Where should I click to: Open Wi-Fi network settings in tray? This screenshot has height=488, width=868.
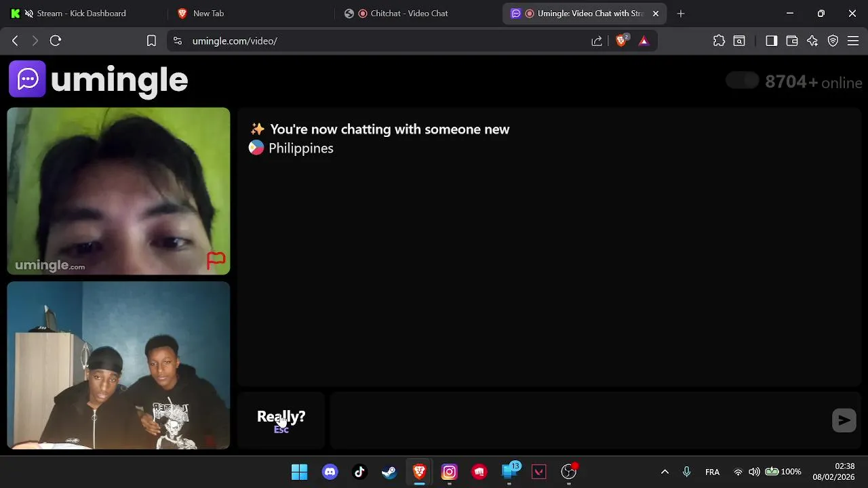click(x=738, y=472)
